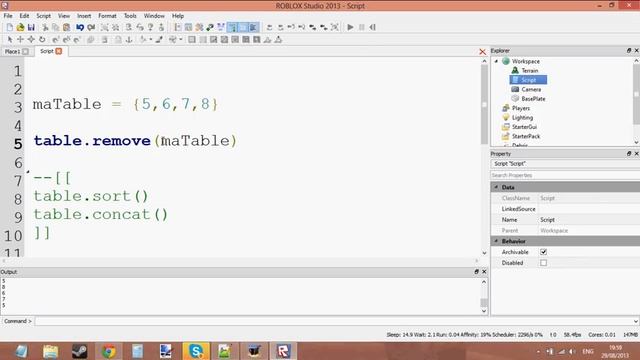Select StarterGui in Explorer

[524, 127]
